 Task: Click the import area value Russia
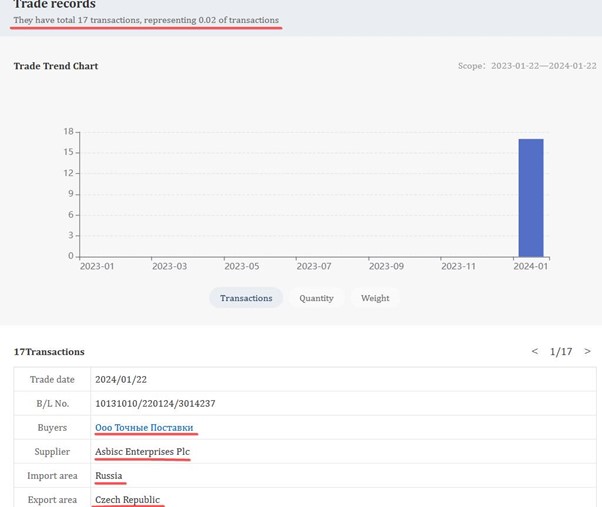(108, 476)
